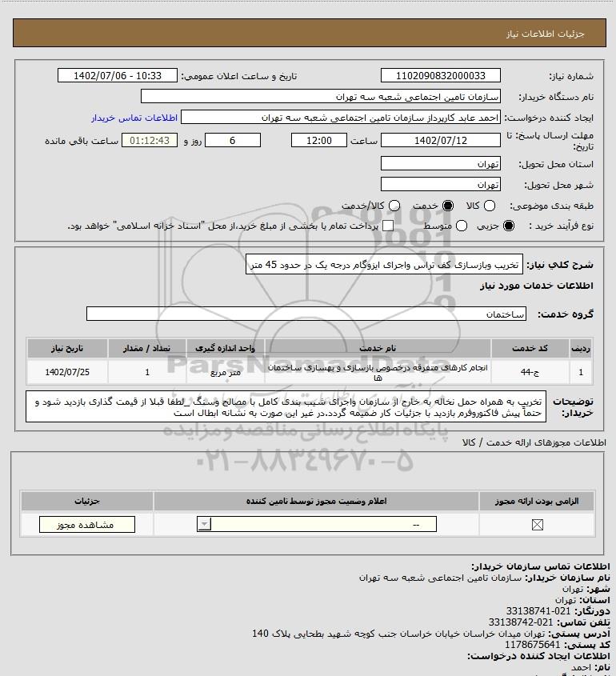The height and width of the screenshot is (676, 616).
Task: Click the unit cell متر مربع
Action: pos(226,372)
